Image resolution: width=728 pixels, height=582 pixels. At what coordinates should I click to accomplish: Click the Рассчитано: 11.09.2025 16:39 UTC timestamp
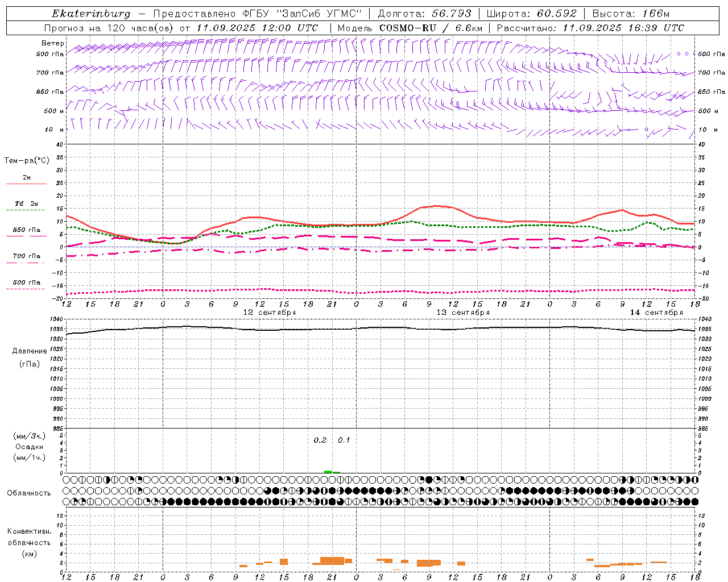(590, 28)
